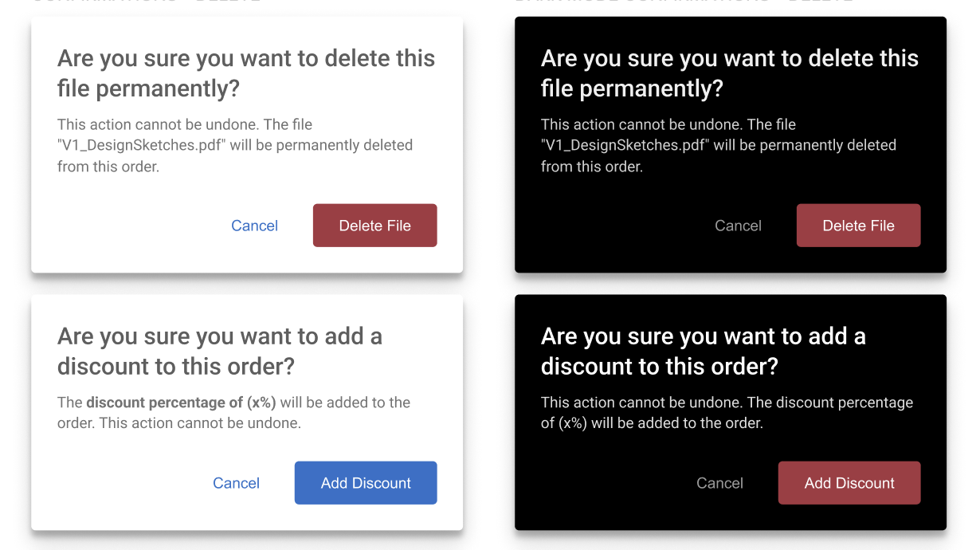Click the '(x%)' text in the dark discount dialog
Image resolution: width=980 pixels, height=550 pixels.
pos(573,423)
